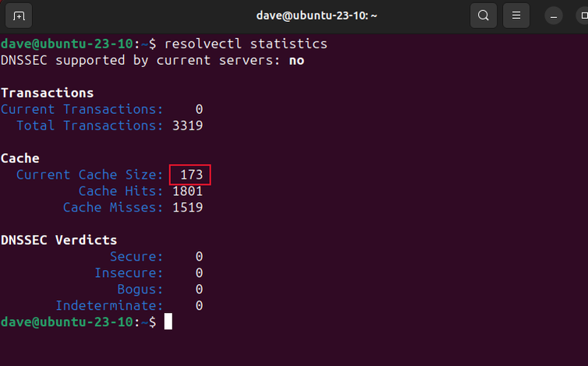Click the Cache Hits value 1801

click(x=187, y=191)
